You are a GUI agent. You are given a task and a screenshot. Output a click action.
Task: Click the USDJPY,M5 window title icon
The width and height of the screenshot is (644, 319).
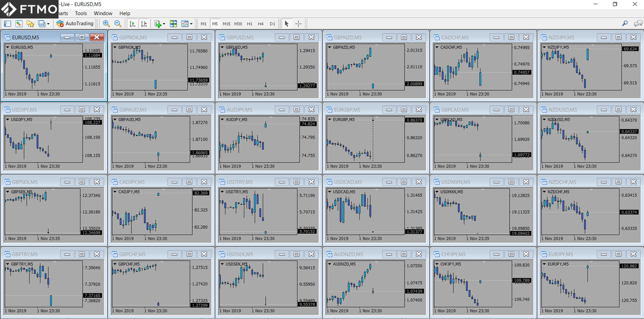tap(8, 110)
